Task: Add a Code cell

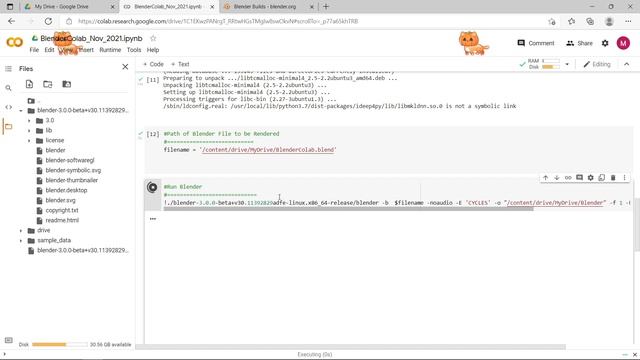Action: point(153,64)
